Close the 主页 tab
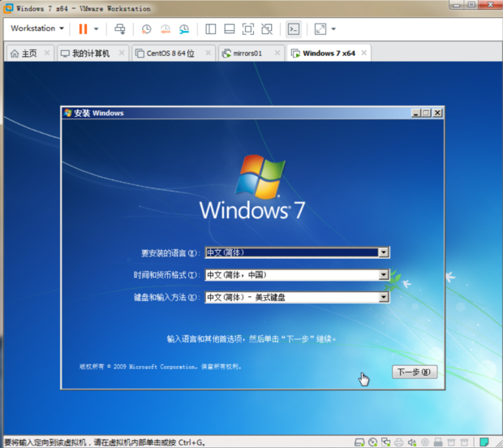 pyautogui.click(x=47, y=53)
